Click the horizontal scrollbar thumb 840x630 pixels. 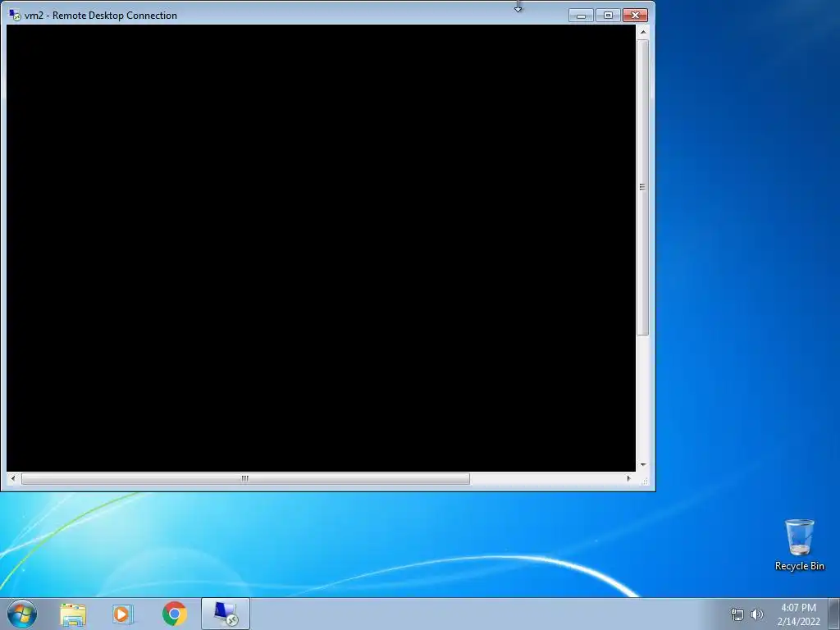[x=245, y=478]
